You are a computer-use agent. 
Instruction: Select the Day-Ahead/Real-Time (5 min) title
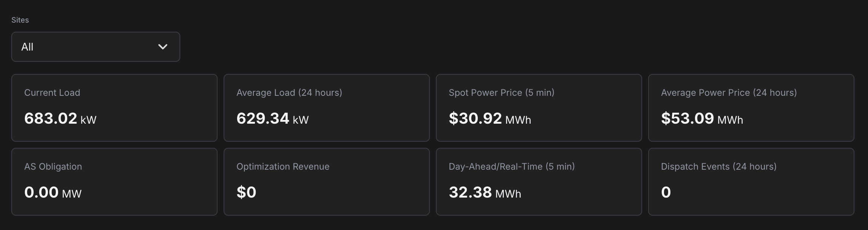pos(512,167)
